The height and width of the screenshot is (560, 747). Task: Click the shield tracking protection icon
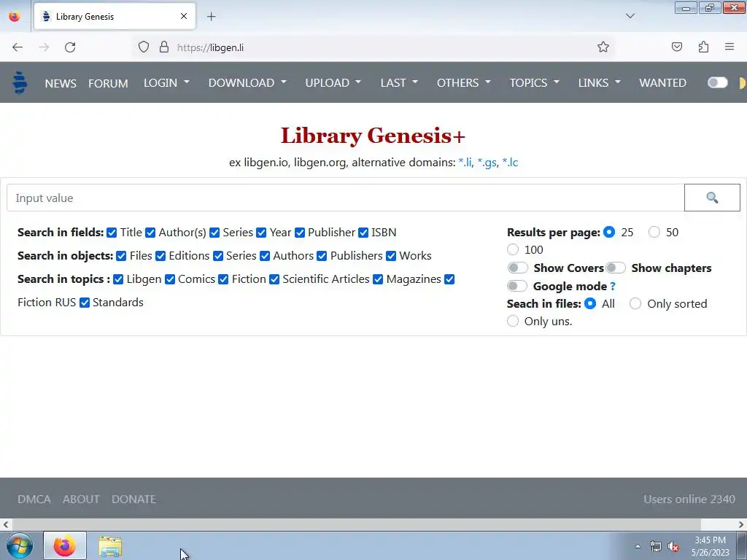click(144, 47)
